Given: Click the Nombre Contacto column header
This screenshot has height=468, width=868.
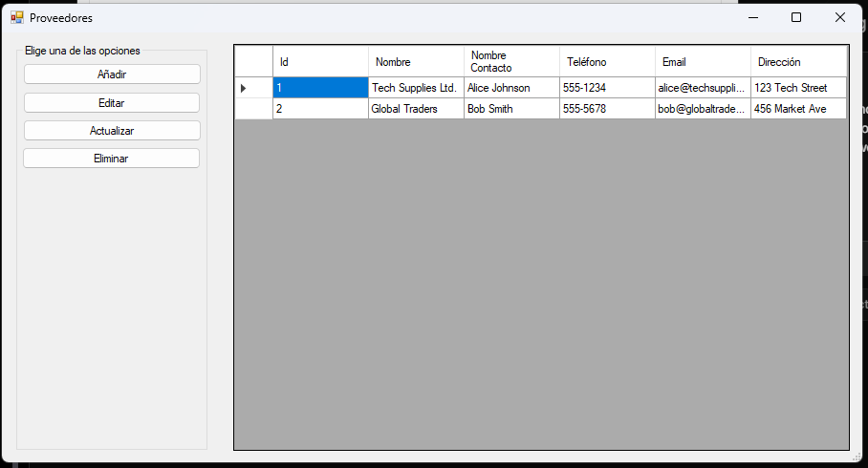Looking at the screenshot, I should click(x=511, y=62).
